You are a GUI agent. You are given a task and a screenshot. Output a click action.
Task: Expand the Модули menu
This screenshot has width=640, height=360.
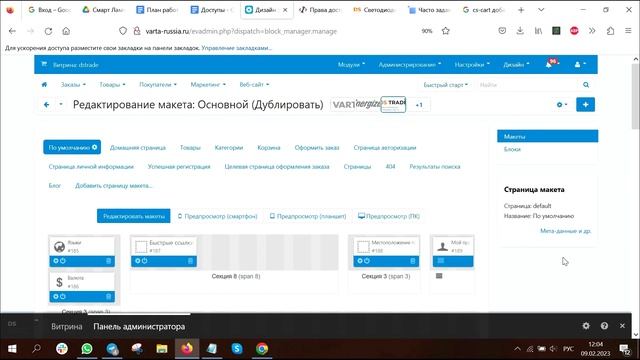click(x=351, y=64)
